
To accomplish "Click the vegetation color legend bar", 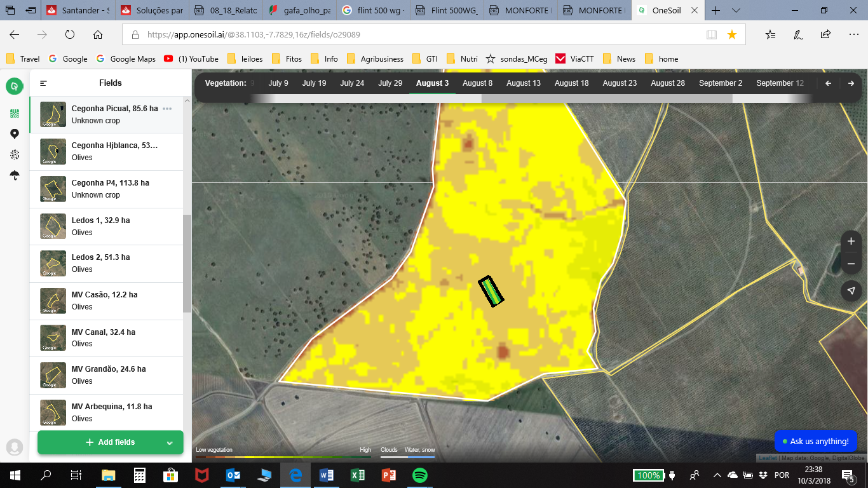I will click(x=283, y=457).
